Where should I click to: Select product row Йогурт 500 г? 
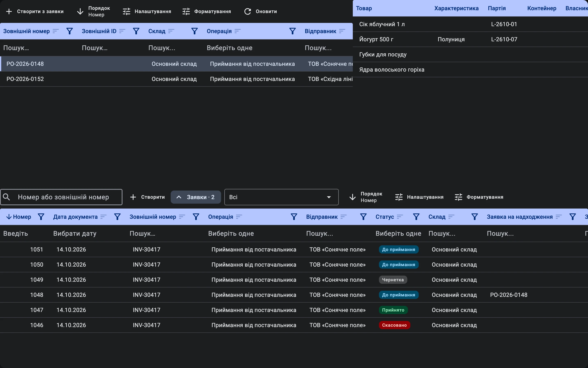coord(470,39)
